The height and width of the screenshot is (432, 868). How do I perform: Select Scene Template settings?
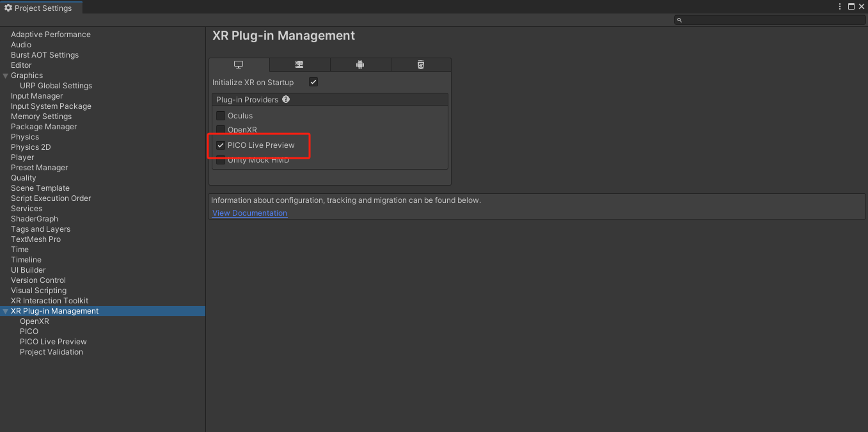pyautogui.click(x=40, y=188)
